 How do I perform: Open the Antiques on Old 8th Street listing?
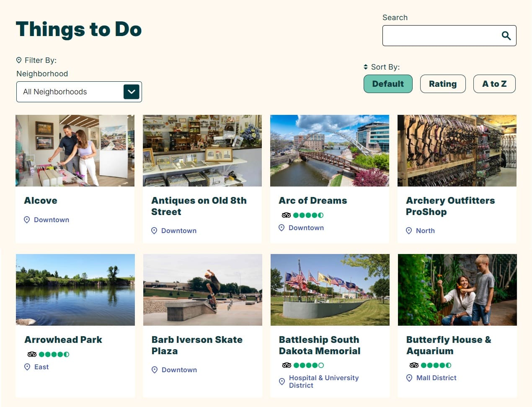click(199, 206)
